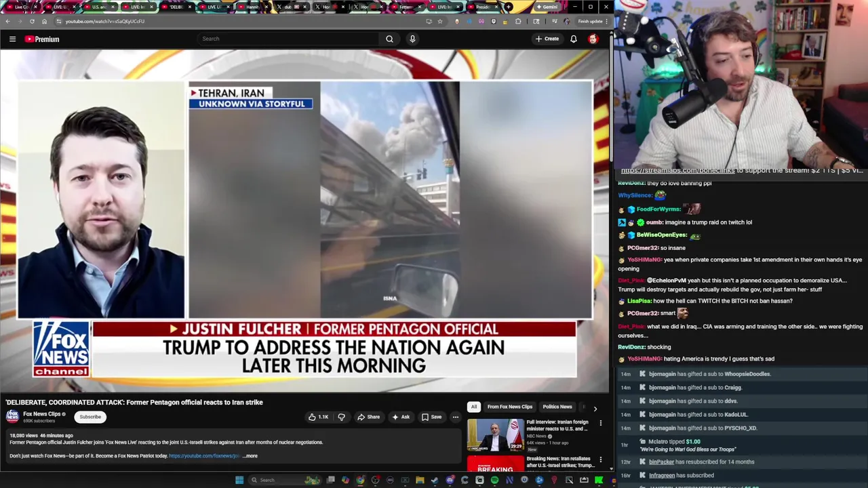Viewport: 868px width, 488px height.
Task: Open Chrome from the taskbar
Action: 360,480
